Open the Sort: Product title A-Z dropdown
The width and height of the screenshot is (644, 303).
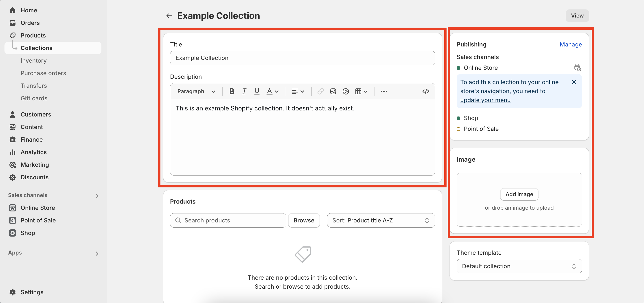381,220
